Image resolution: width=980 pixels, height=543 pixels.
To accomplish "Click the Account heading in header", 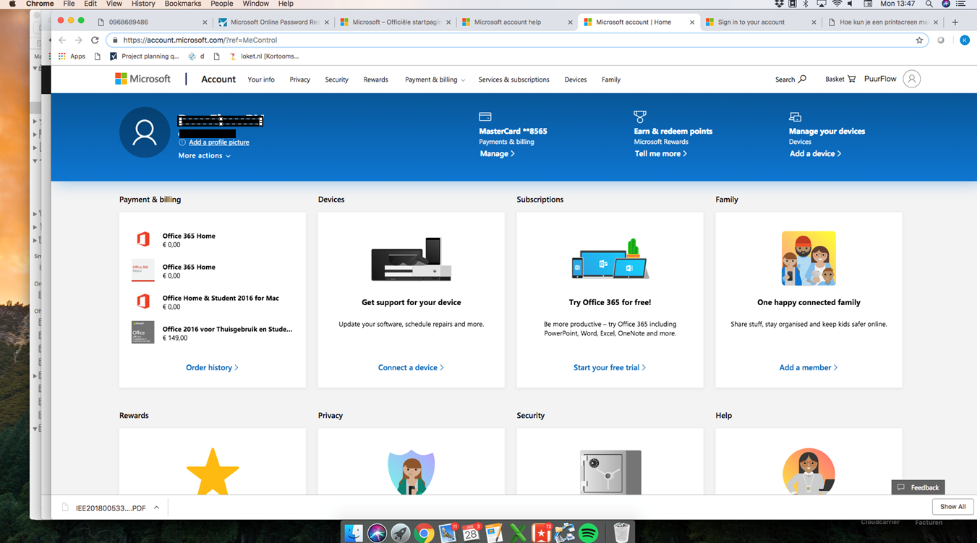I will click(x=218, y=80).
